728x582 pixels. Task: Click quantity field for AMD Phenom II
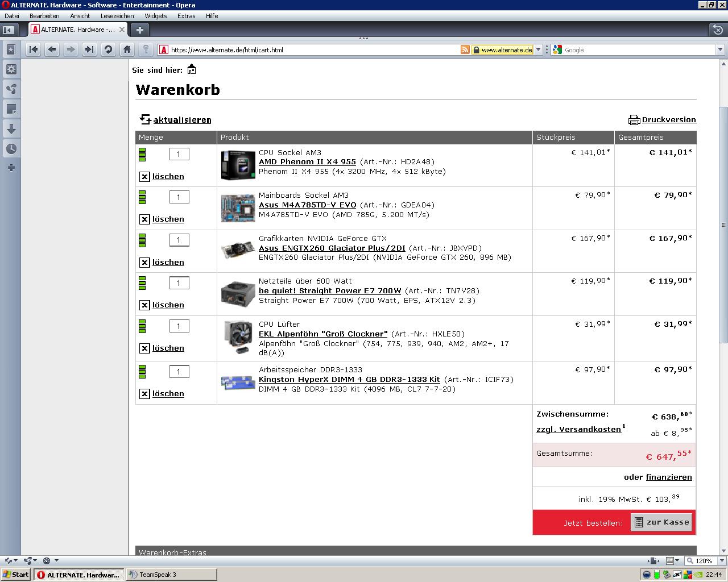pyautogui.click(x=179, y=154)
